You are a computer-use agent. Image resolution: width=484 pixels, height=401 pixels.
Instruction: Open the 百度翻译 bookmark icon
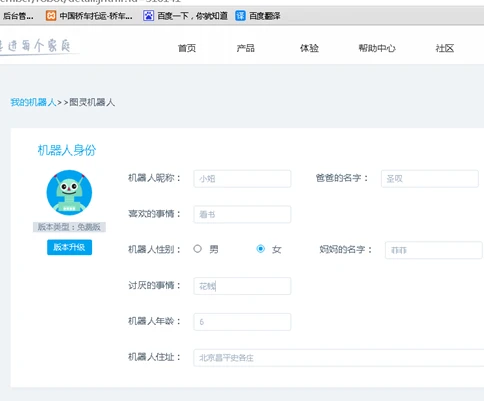tap(240, 16)
